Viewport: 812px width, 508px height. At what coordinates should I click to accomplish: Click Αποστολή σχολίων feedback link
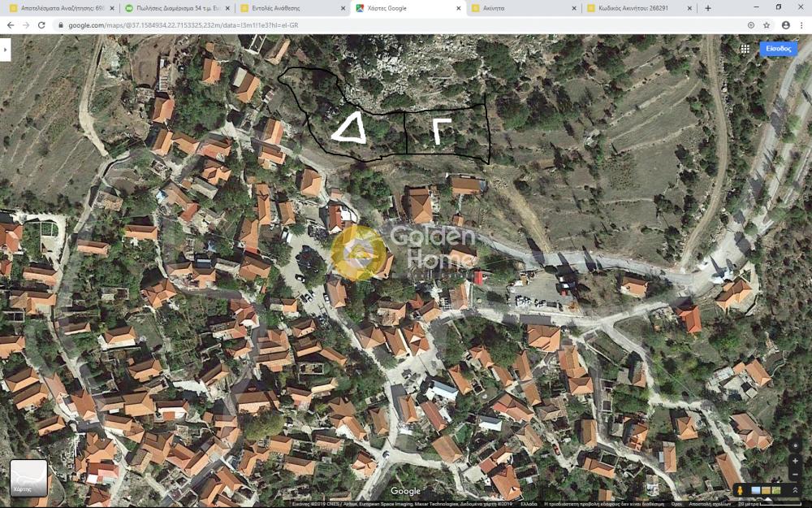(709, 504)
